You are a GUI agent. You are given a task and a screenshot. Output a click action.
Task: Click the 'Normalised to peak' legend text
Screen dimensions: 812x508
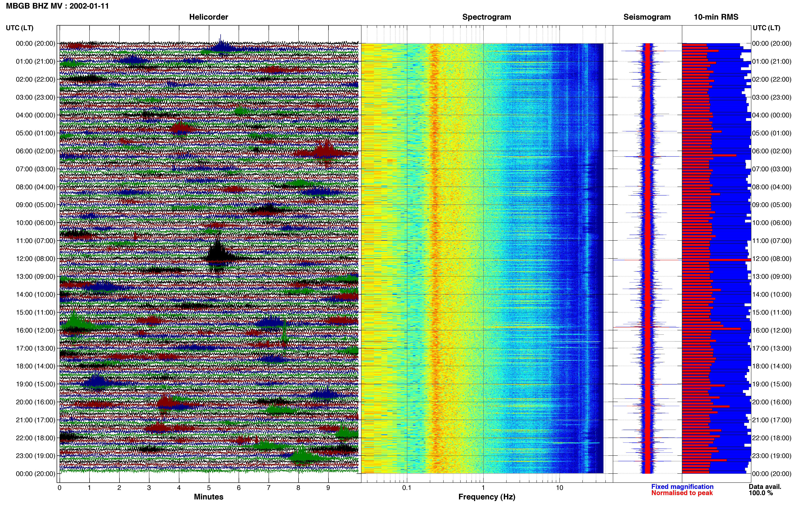point(682,493)
